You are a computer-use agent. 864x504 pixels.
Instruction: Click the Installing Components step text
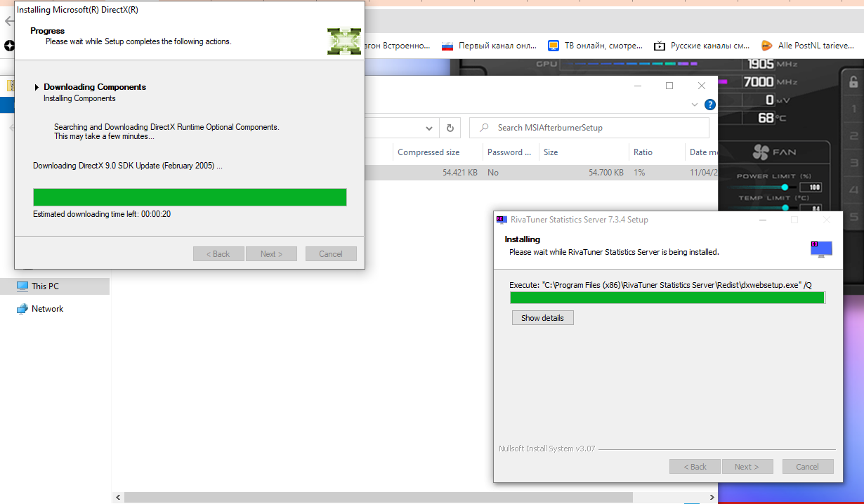(x=79, y=99)
